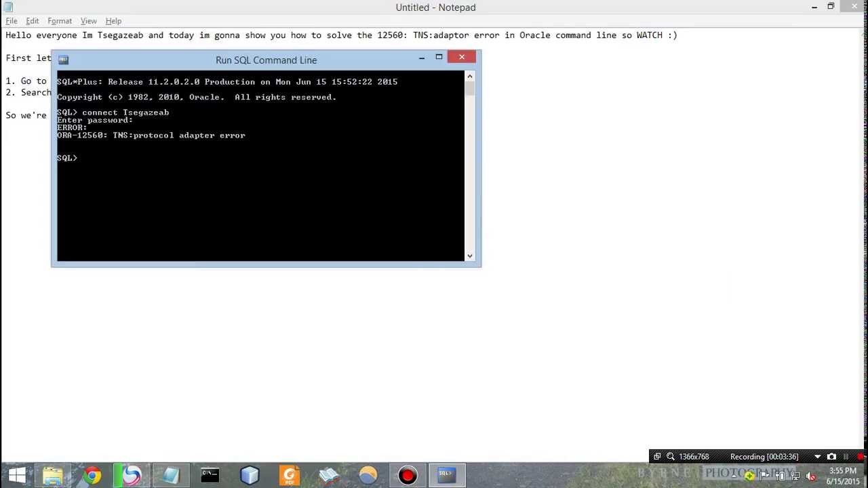Open File Explorer from the taskbar

click(x=53, y=475)
